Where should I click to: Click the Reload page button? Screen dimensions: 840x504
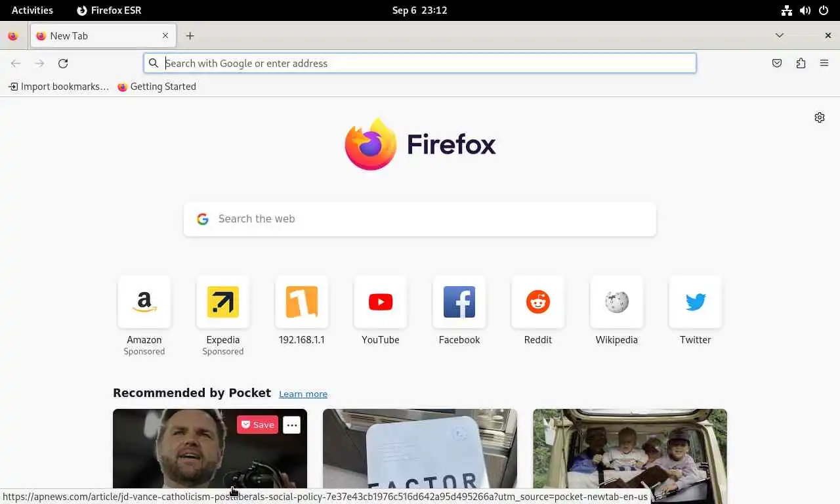click(x=63, y=64)
